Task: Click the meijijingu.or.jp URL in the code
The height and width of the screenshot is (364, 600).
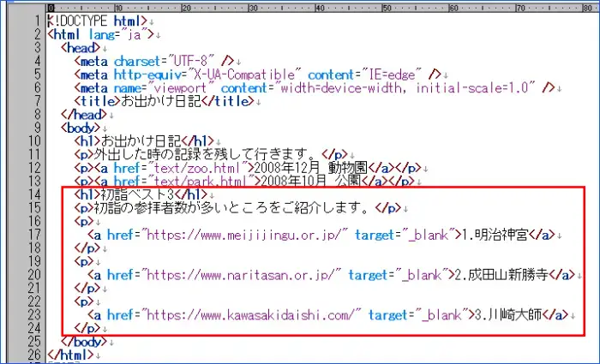Action: point(241,234)
